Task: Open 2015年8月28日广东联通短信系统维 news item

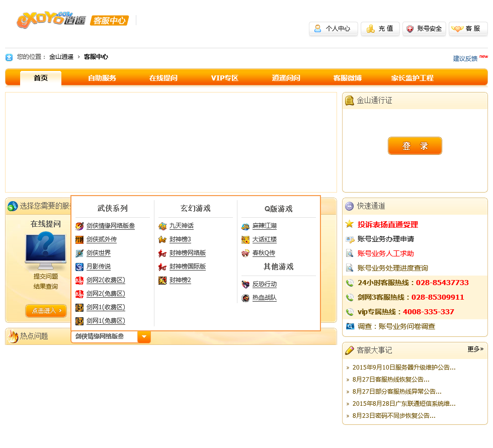Action: click(x=403, y=404)
